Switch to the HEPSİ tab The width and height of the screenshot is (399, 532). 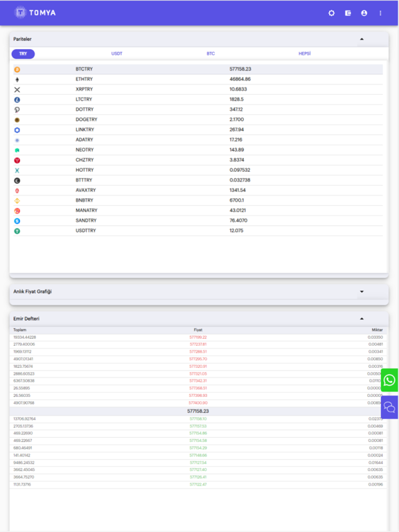(305, 53)
